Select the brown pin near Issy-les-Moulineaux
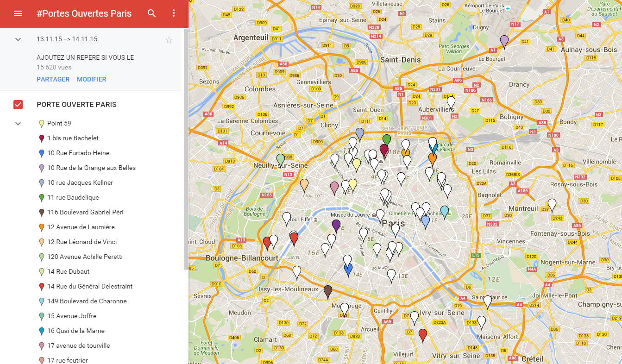 [x=328, y=291]
